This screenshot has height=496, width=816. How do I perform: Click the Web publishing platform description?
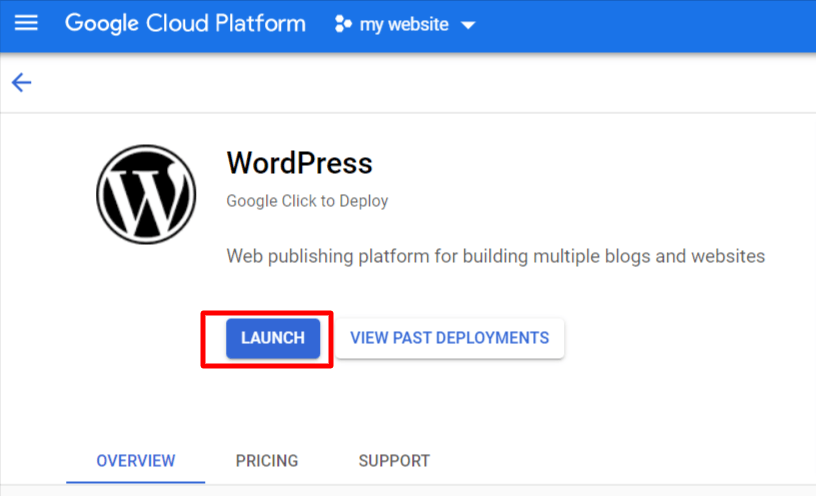point(495,256)
